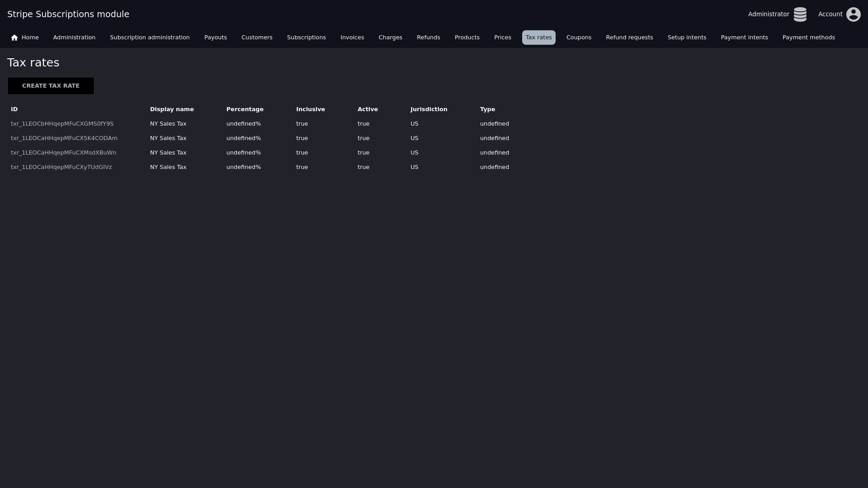Go to the Customers page
The image size is (868, 488).
tap(257, 38)
